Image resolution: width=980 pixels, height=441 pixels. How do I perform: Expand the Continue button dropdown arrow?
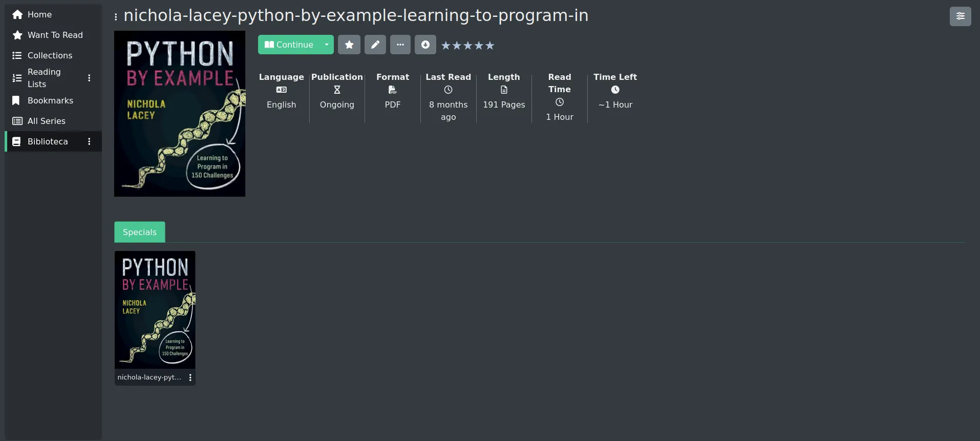click(327, 45)
